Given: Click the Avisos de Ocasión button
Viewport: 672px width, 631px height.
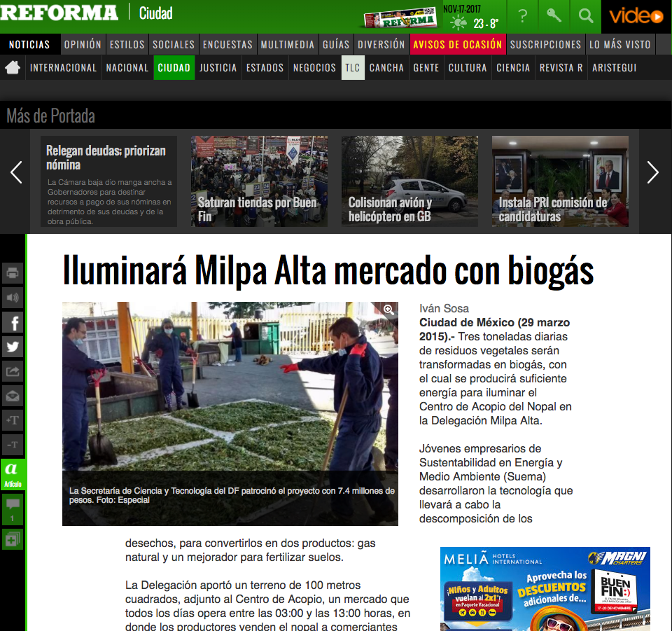Looking at the screenshot, I should tap(458, 44).
